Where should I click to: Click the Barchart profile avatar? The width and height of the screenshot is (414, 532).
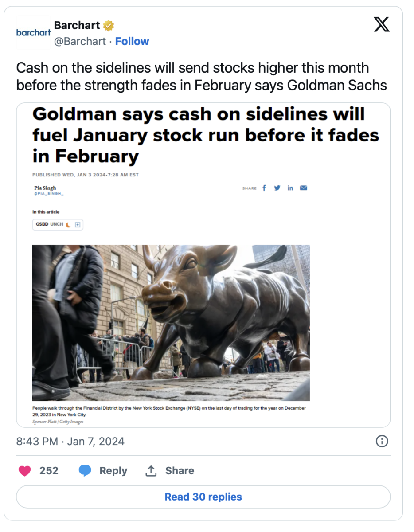point(33,33)
